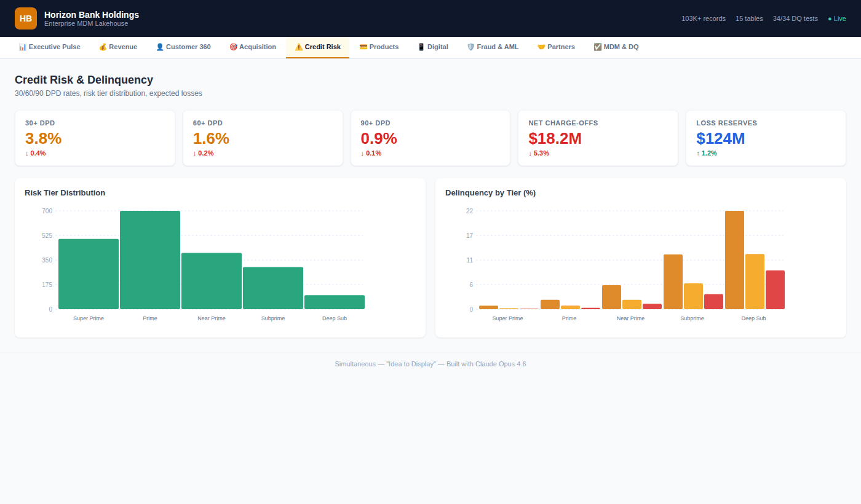Select the Customer 360 person icon

(x=160, y=47)
